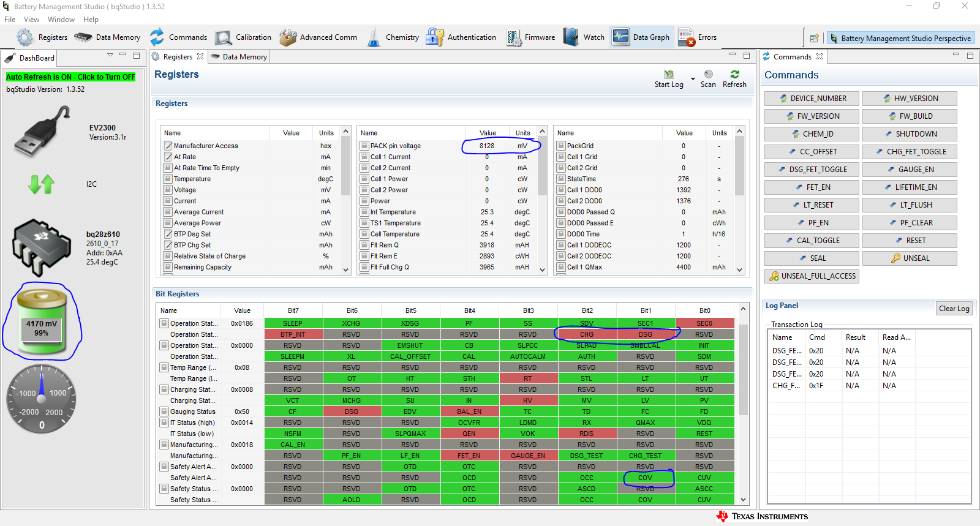Click the current gauge dial

click(42, 399)
